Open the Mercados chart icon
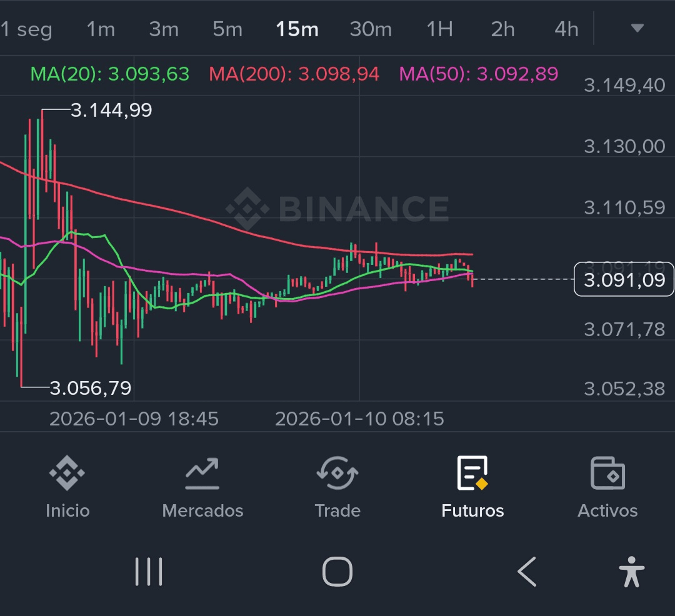The width and height of the screenshot is (675, 616). [202, 474]
